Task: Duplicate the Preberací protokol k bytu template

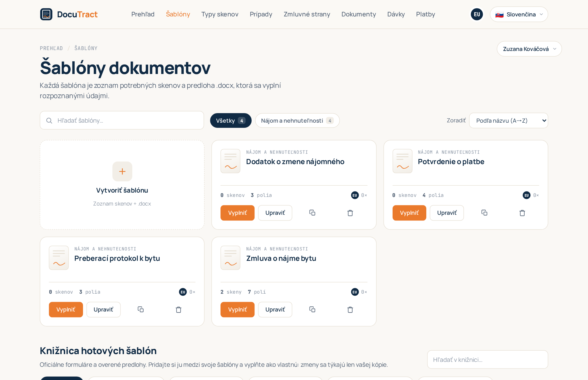Action: (x=141, y=309)
